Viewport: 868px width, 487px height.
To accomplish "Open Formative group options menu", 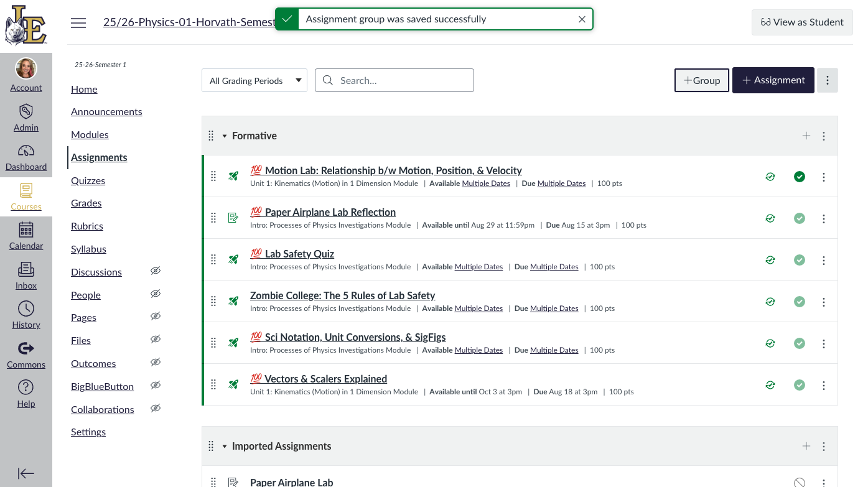I will click(x=824, y=136).
